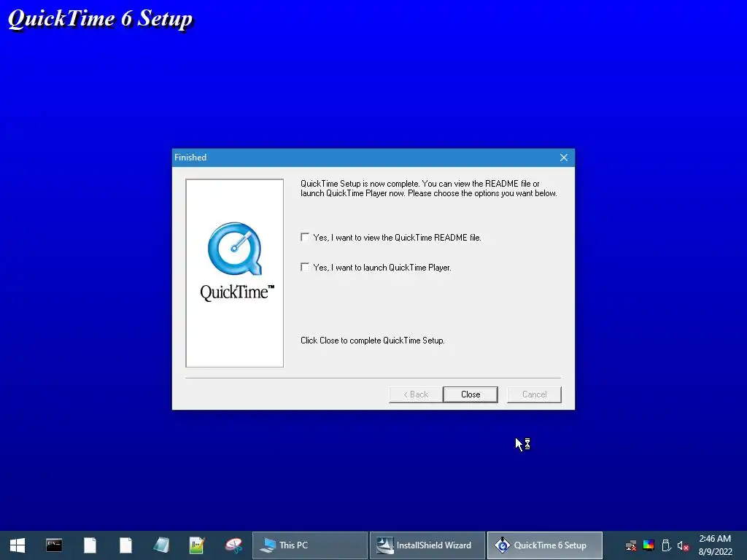Switch to InstallShield Wizard taskbar window
The width and height of the screenshot is (747, 560).
click(427, 545)
